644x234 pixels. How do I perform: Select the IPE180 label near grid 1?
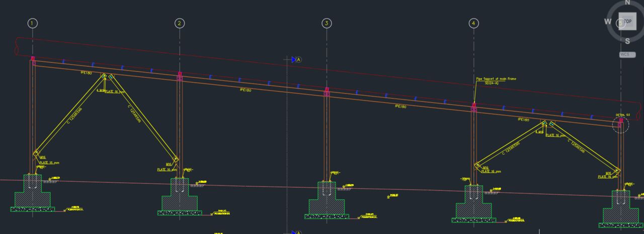point(86,73)
